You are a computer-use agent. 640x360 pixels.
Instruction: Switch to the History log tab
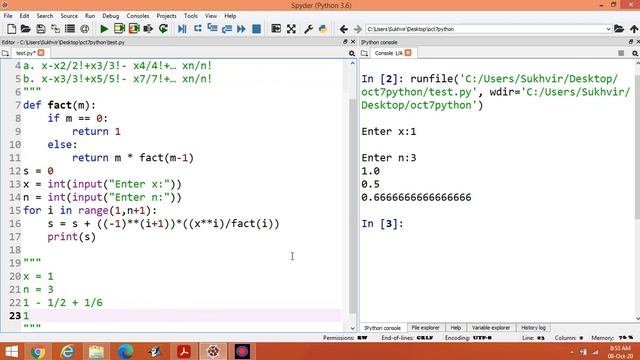(533, 328)
